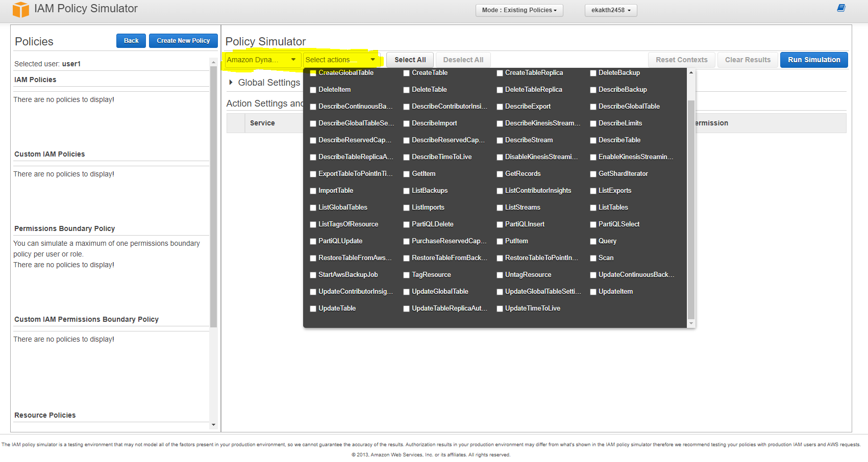Check the CreateGlobalTable action

tap(313, 73)
